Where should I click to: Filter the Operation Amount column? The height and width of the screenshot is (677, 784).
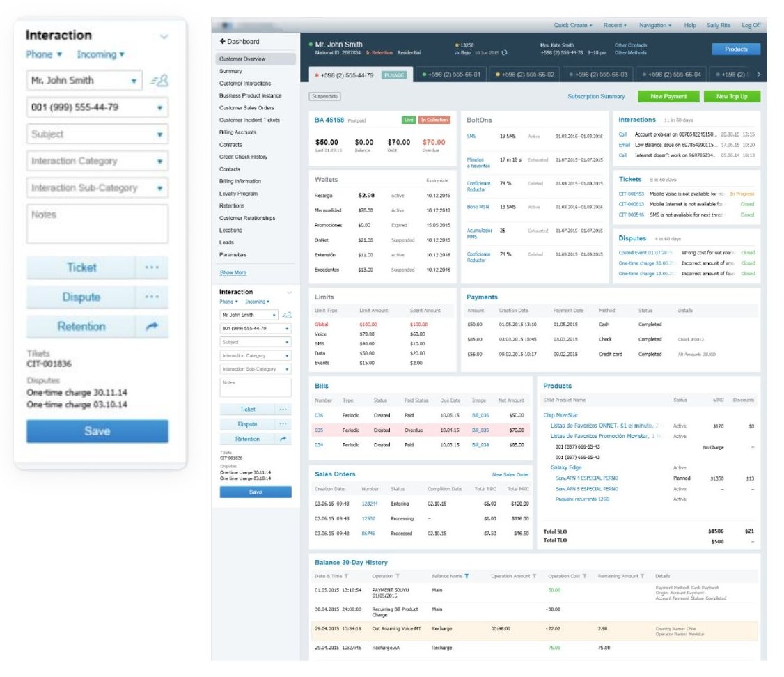click(535, 576)
